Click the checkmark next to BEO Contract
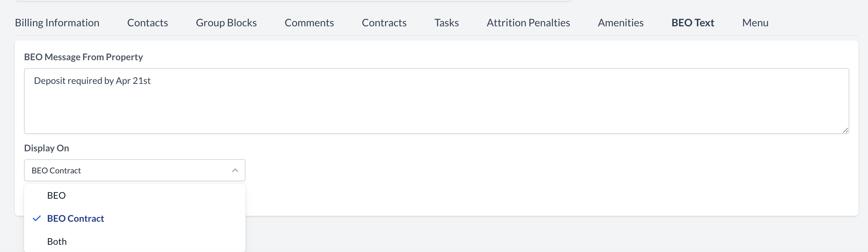The image size is (868, 252). [37, 218]
